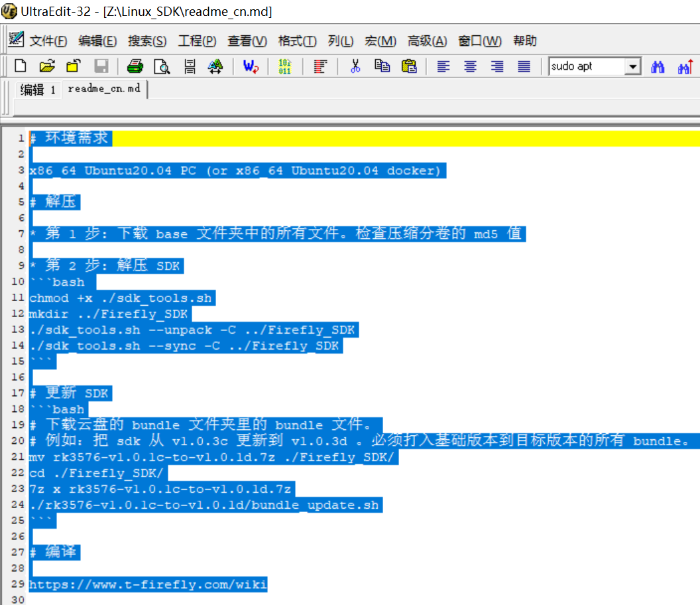Click the sdk_tools.sh --sync line

184,346
